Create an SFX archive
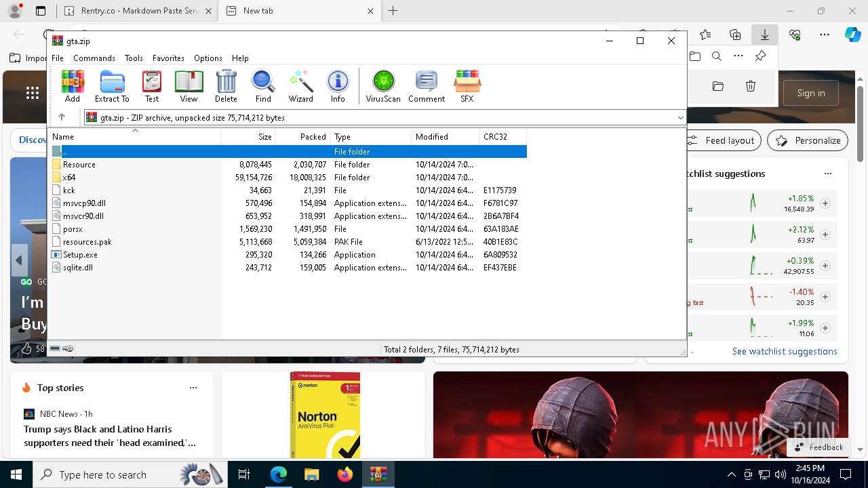This screenshot has height=488, width=868. [467, 86]
